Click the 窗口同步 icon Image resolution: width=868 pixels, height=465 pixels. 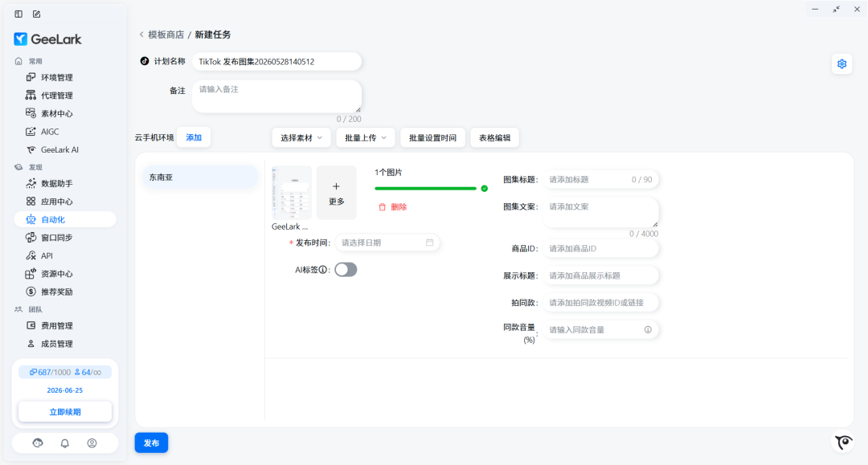tap(31, 237)
